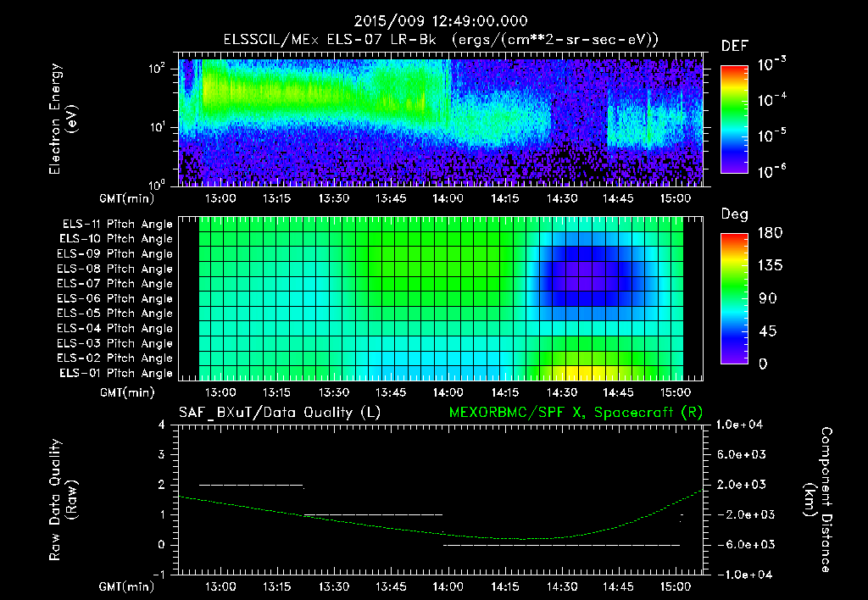Select the ELS-04 Pitch Angle row label
868x600 pixels.
coord(115,328)
